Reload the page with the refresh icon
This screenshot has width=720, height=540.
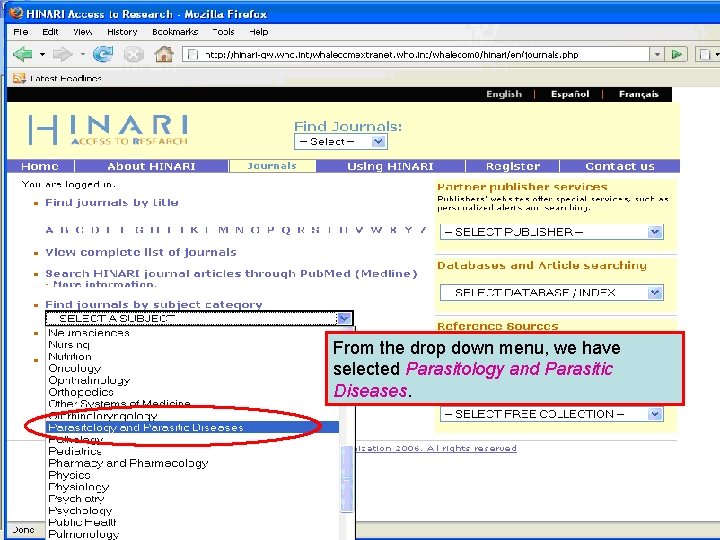tap(102, 54)
